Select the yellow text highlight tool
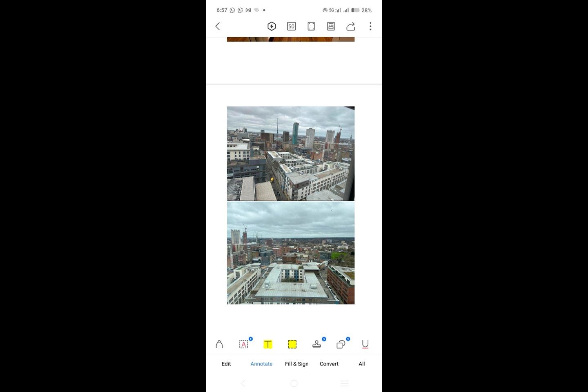Viewport: 588px width, 392px height. click(x=268, y=344)
